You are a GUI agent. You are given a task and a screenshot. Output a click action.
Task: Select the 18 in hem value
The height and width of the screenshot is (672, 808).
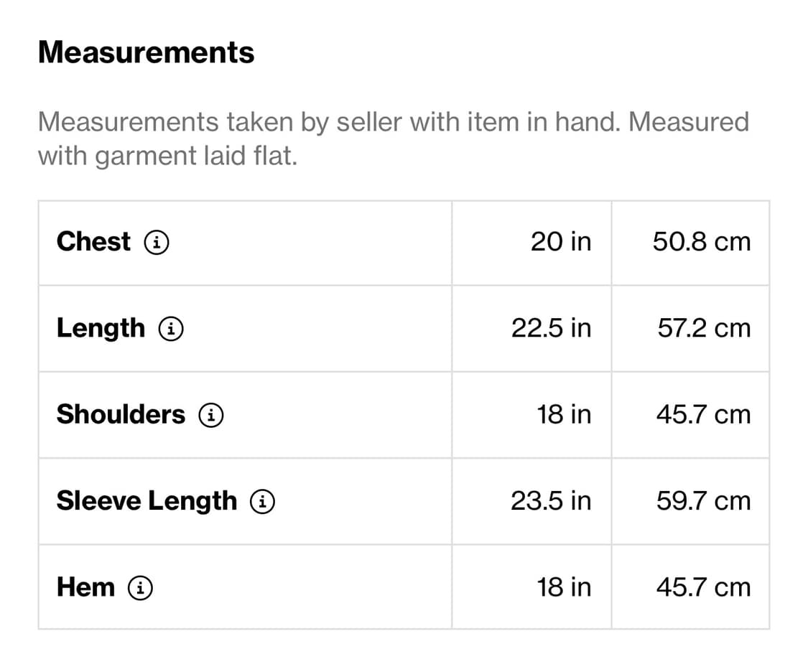[x=564, y=587]
